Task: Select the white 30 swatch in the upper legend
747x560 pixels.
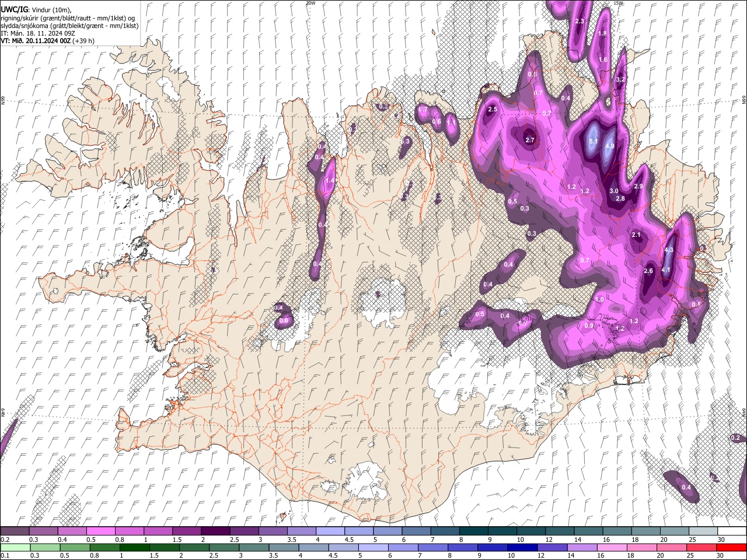Action: [732, 531]
